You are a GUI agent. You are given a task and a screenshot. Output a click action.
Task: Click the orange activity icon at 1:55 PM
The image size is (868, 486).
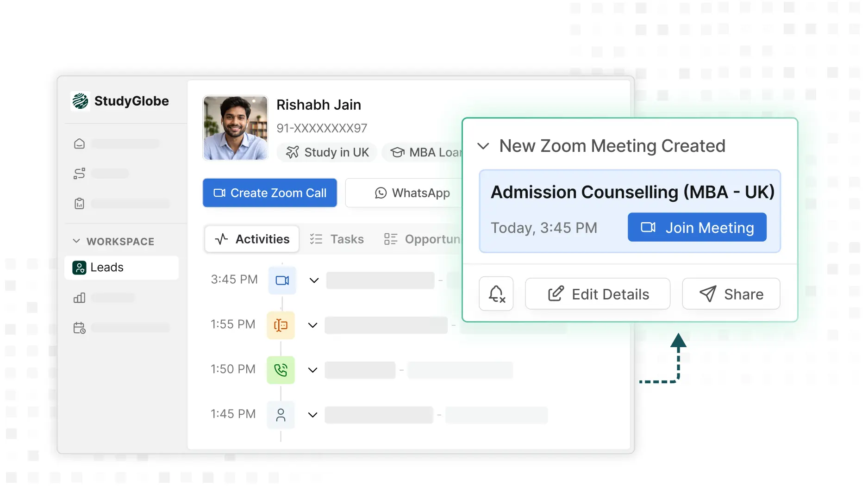pos(281,325)
